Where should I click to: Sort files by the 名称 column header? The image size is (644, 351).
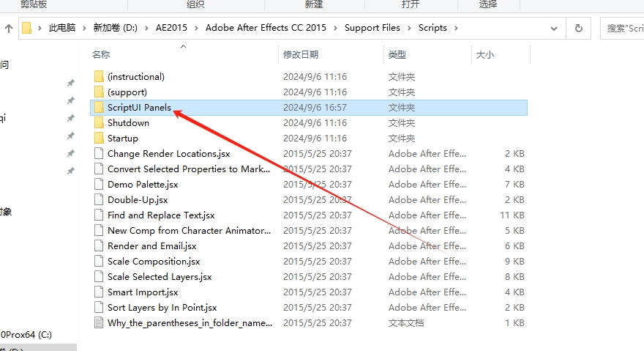point(102,55)
